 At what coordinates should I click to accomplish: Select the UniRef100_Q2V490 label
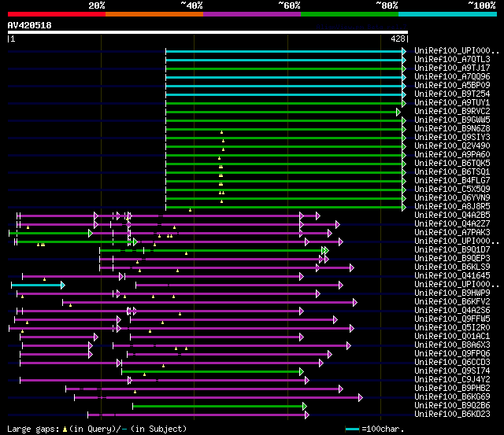pos(452,146)
